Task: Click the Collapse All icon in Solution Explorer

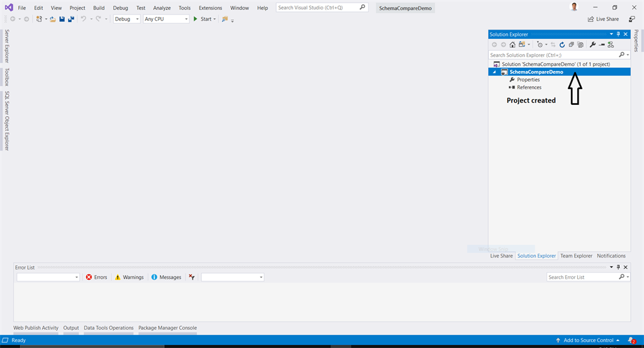Action: point(571,45)
